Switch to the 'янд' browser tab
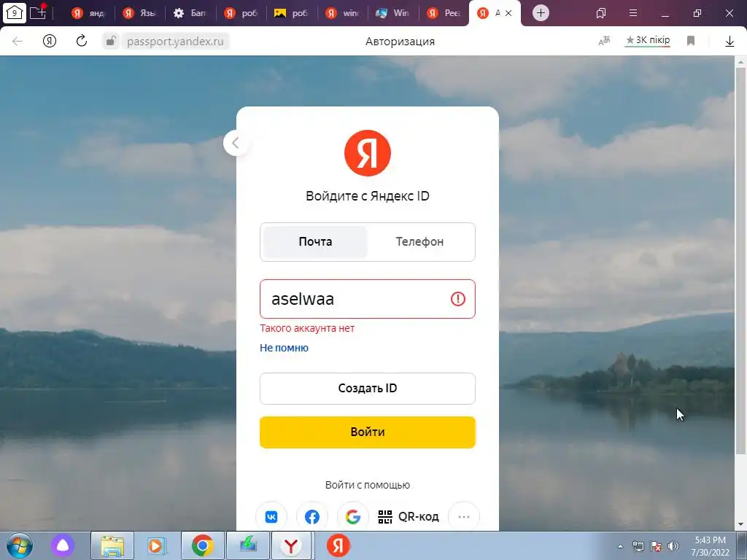The image size is (747, 560). pyautogui.click(x=88, y=13)
